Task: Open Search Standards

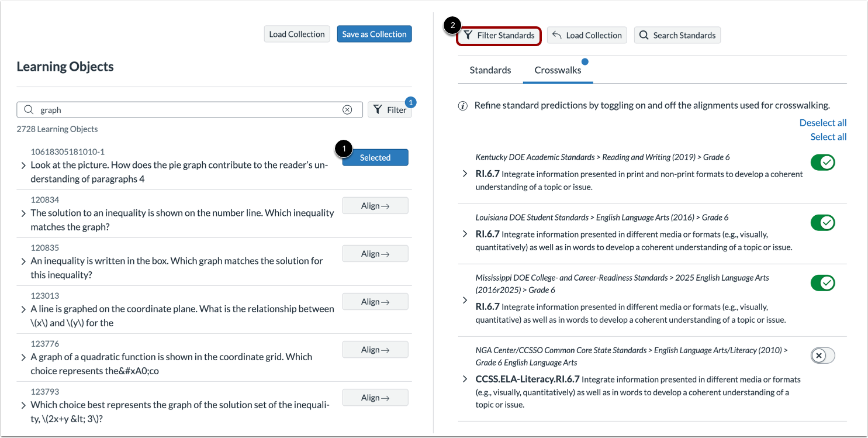Action: tap(677, 36)
